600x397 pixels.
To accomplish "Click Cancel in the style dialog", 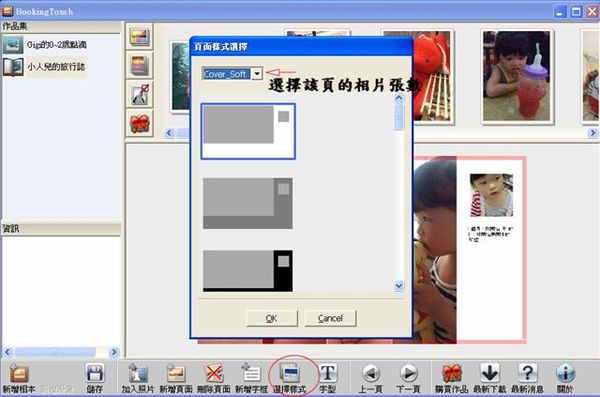I will point(330,318).
